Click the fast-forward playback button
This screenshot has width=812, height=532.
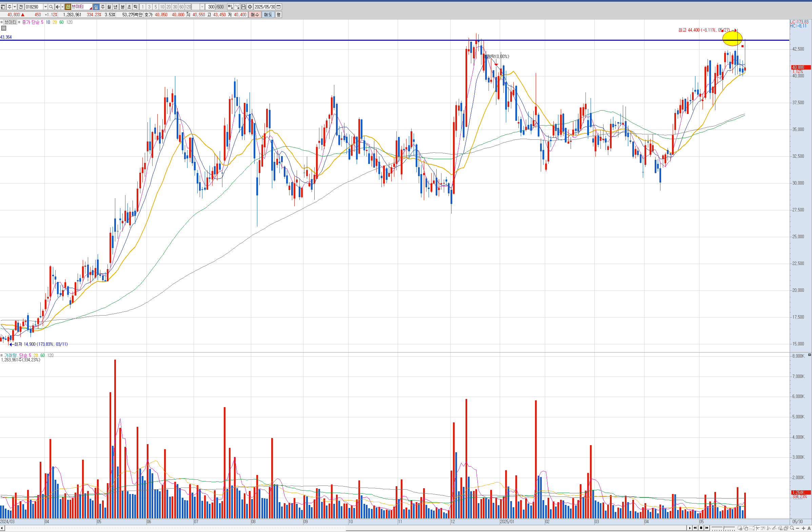[707, 528]
